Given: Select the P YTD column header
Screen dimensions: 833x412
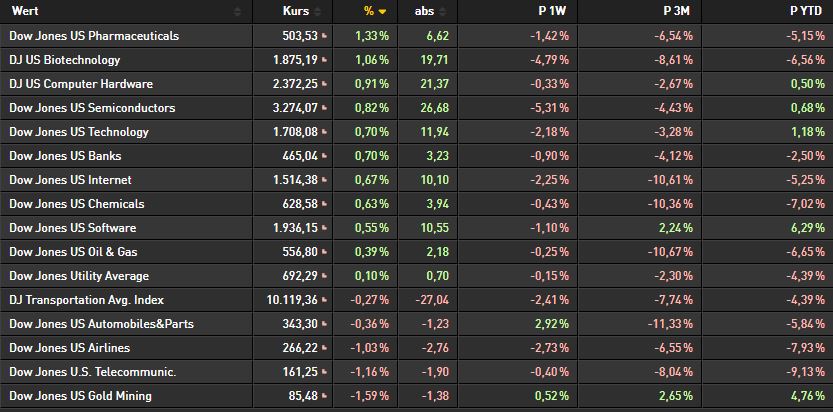Looking at the screenshot, I should click(x=807, y=11).
